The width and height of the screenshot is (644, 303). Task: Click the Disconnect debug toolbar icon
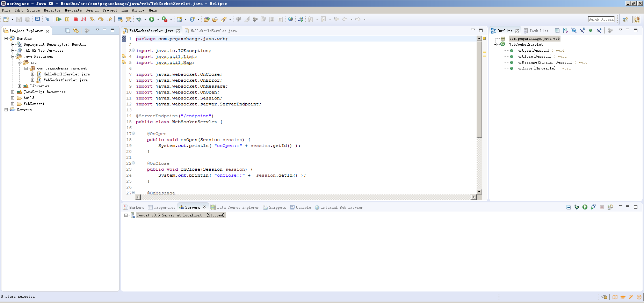coord(84,19)
